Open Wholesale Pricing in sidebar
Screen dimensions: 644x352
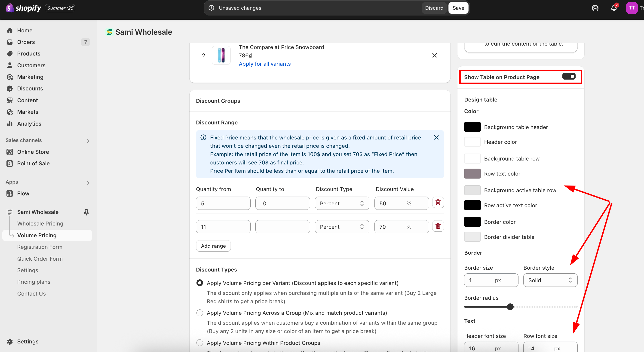pyautogui.click(x=40, y=223)
